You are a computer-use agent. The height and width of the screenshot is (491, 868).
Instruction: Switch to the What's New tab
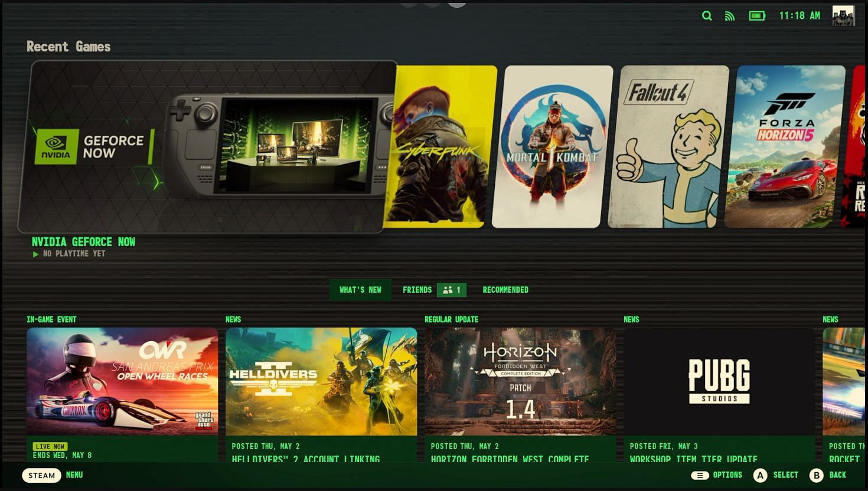pyautogui.click(x=360, y=290)
